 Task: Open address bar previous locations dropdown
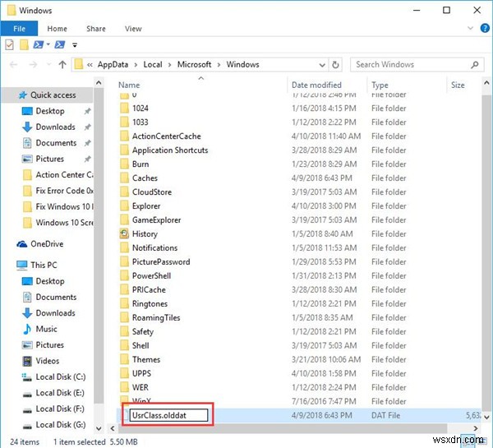coord(322,65)
